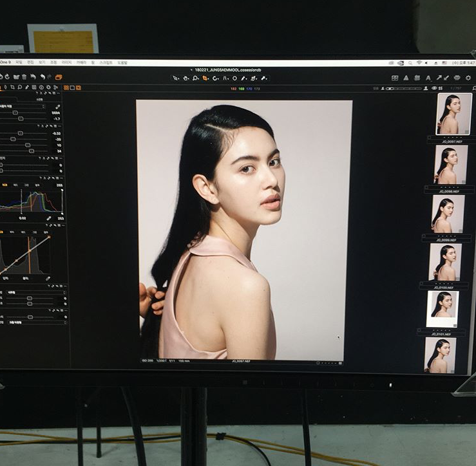Click the apply adjustments down-arrow icon
Viewport: 476px width, 466px height.
pyautogui.click(x=446, y=78)
